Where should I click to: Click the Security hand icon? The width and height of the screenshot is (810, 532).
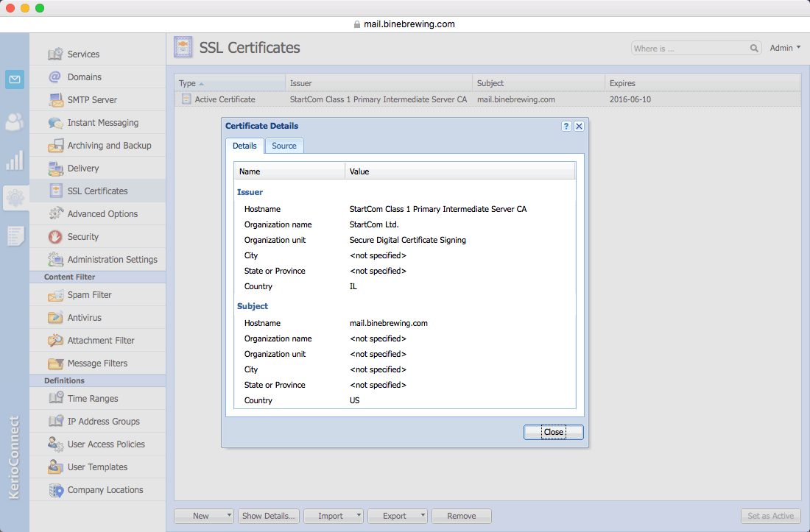[x=55, y=237]
